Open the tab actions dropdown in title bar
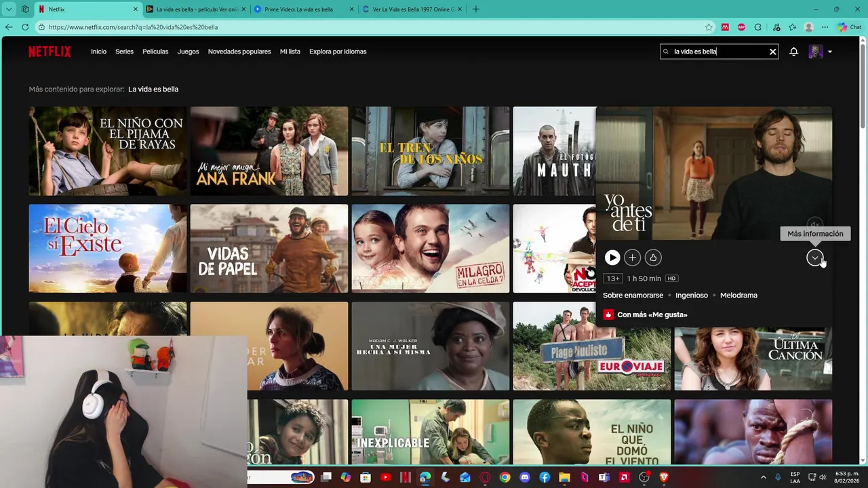The image size is (868, 488). (x=9, y=9)
